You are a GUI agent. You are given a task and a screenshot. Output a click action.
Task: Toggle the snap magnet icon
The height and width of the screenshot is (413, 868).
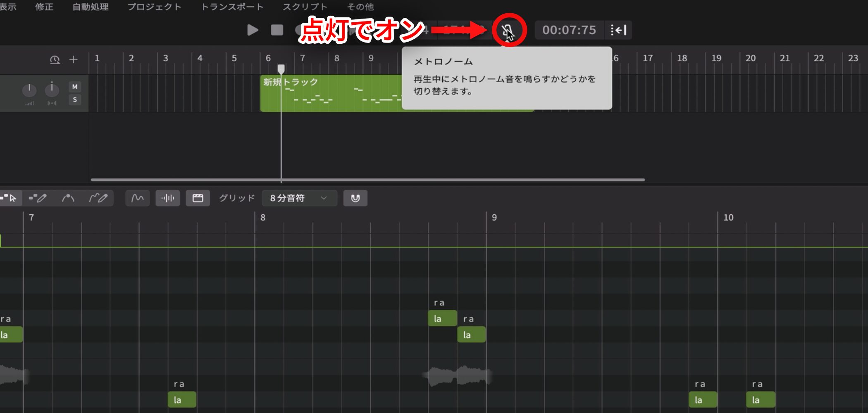tap(355, 198)
